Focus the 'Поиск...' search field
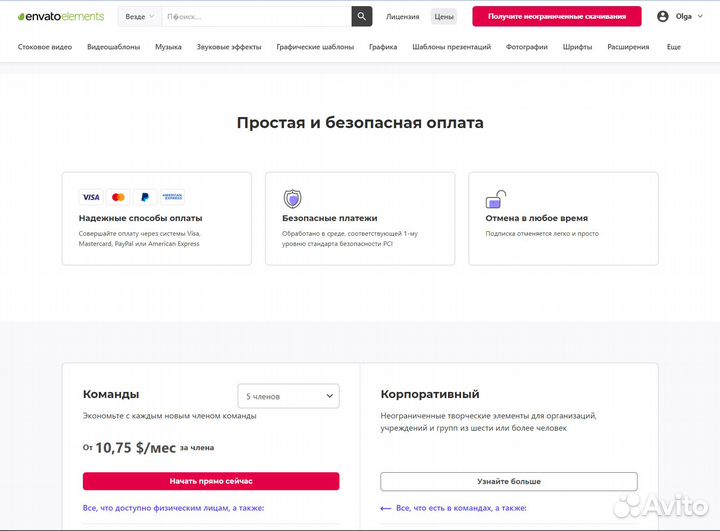 pos(257,17)
